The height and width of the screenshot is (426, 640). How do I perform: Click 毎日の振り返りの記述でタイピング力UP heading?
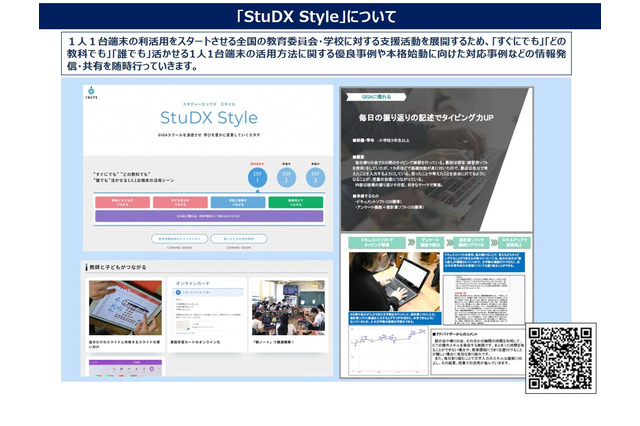pos(426,118)
